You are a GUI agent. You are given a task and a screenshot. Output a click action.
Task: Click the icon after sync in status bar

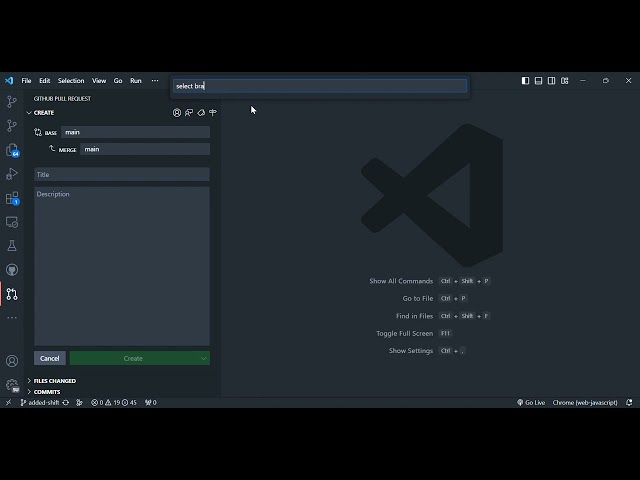point(79,402)
